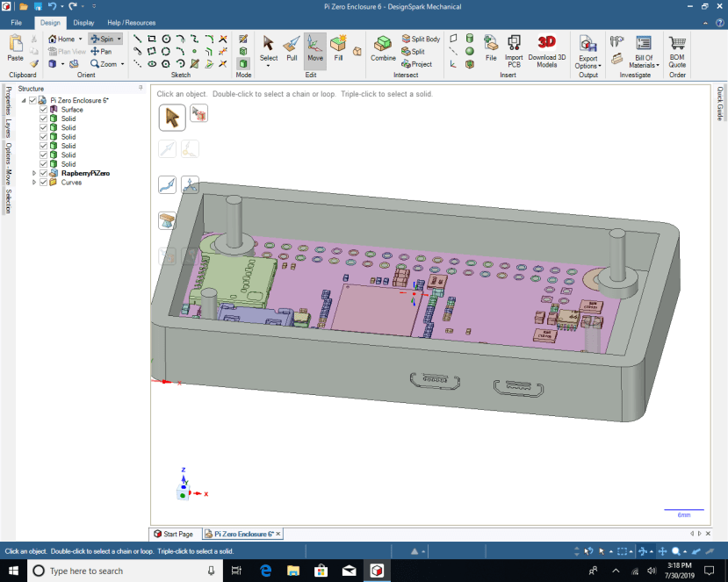Screen dimensions: 728x582
Task: Select the Pull tool
Action: pos(292,49)
